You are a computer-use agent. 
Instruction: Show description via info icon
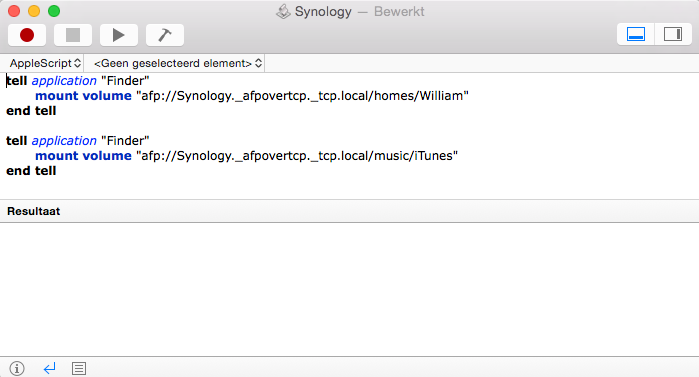pyautogui.click(x=17, y=369)
